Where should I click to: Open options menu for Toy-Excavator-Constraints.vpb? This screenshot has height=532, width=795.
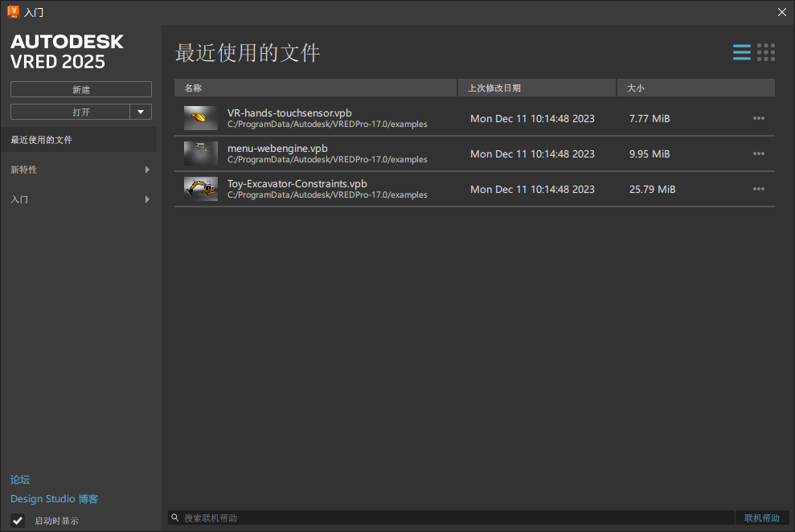pyautogui.click(x=759, y=189)
